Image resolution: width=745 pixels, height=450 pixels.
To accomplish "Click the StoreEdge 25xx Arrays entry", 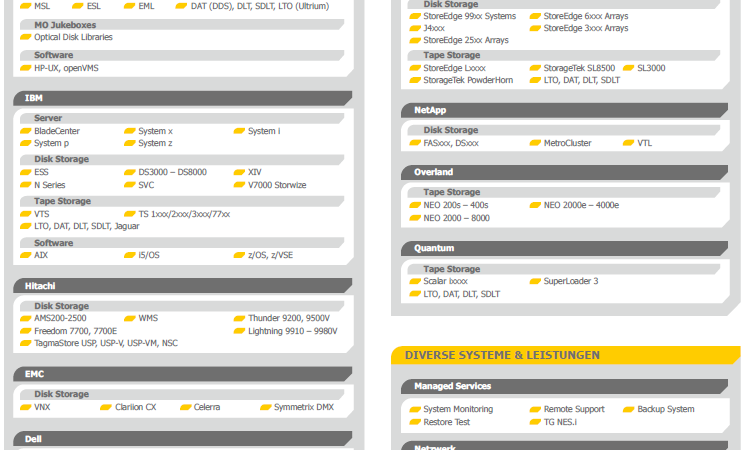I will pyautogui.click(x=466, y=40).
